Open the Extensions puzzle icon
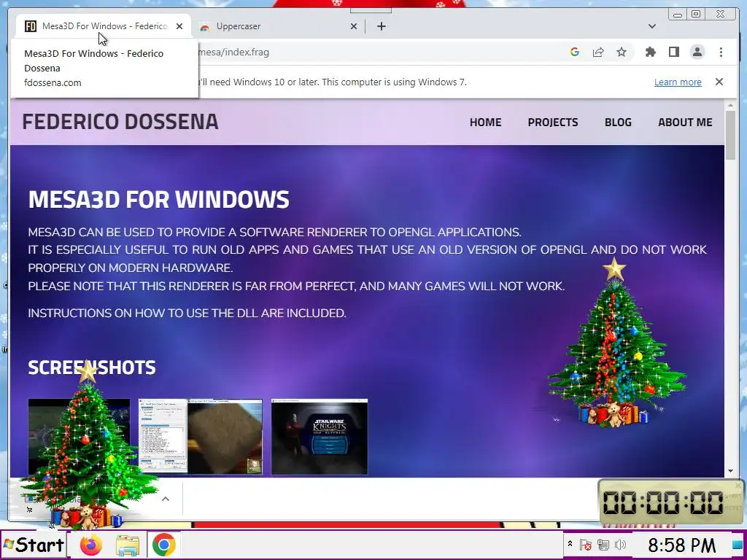This screenshot has height=560, width=747. [x=650, y=52]
